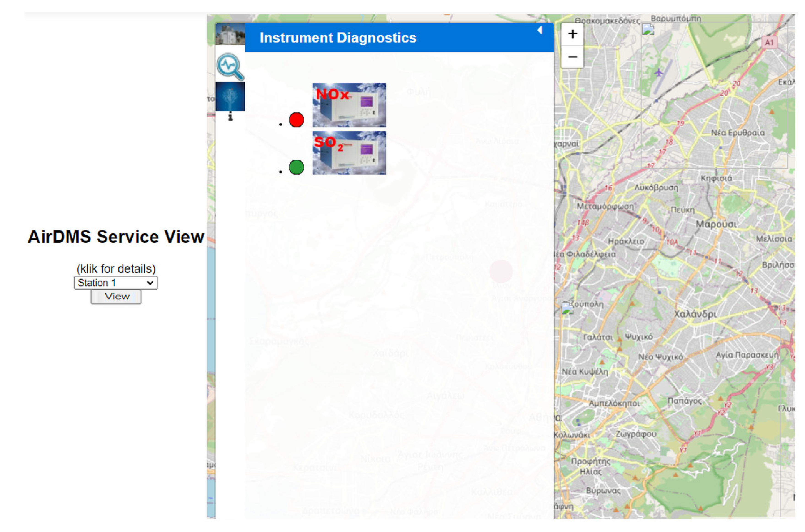This screenshot has height=532, width=805.
Task: Click the station photo thumbnail in sidebar
Action: [x=230, y=34]
